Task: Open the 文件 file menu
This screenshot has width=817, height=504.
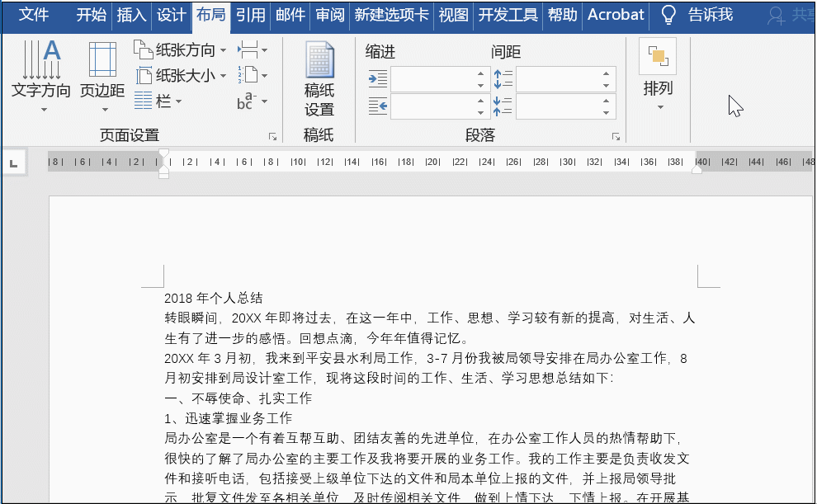Action: pos(34,15)
